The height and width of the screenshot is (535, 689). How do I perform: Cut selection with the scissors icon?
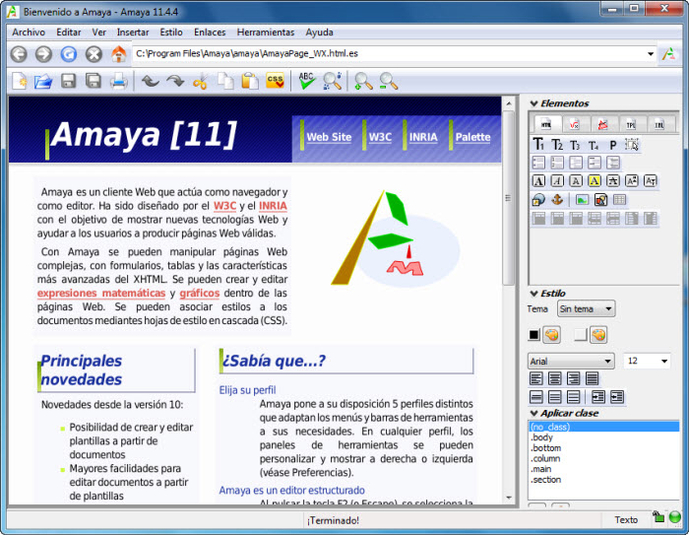pyautogui.click(x=200, y=82)
